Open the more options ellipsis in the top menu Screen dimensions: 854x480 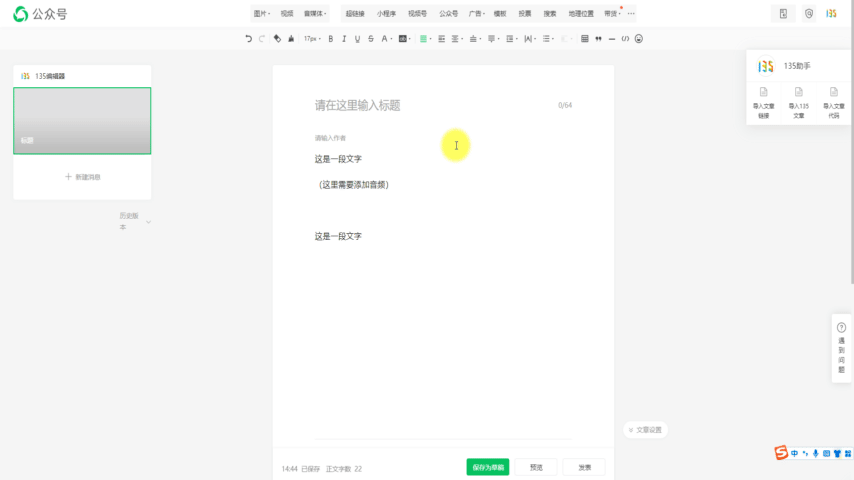[631, 14]
